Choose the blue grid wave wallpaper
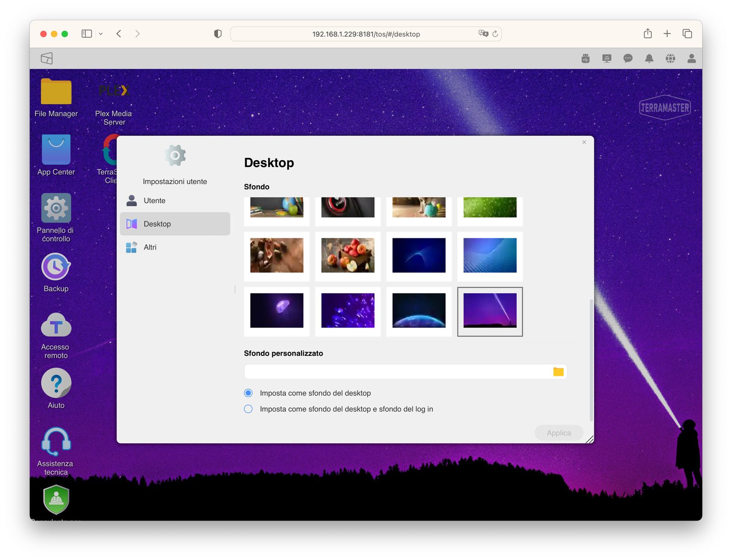732x560 pixels. (x=490, y=256)
